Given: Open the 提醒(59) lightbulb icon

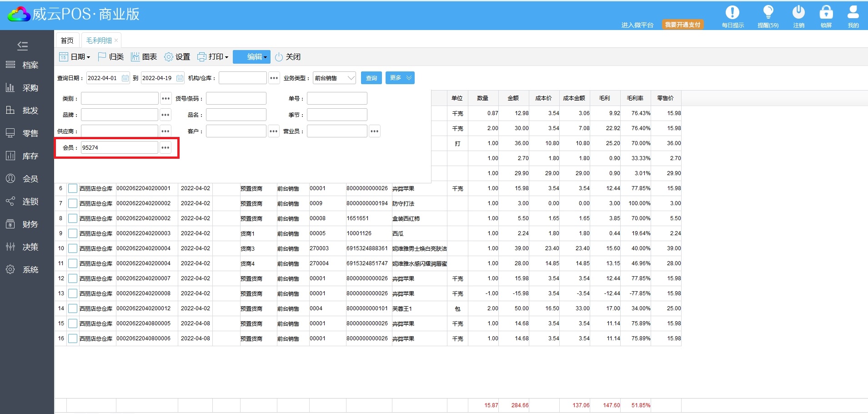Looking at the screenshot, I should 768,12.
